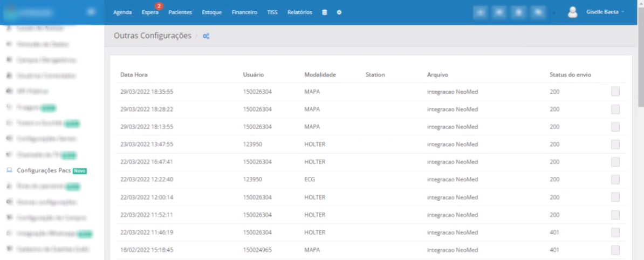Screen dimensions: 644x260
Task: Open the database icon in top navigation
Action: click(x=325, y=12)
